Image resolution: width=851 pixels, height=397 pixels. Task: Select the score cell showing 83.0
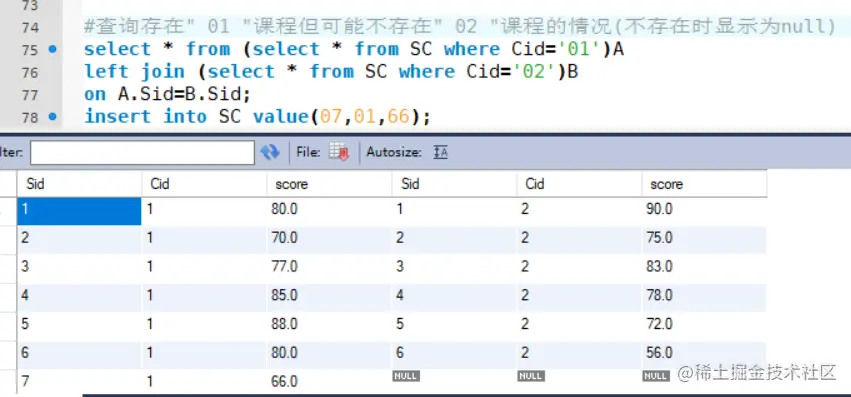coord(704,268)
